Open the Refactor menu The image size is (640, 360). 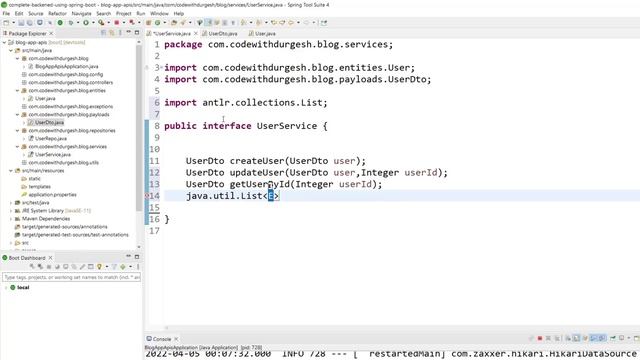coord(57,13)
